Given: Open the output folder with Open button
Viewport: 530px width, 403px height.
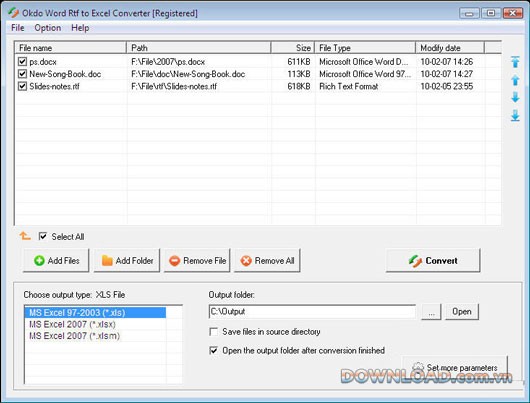Looking at the screenshot, I should (462, 311).
